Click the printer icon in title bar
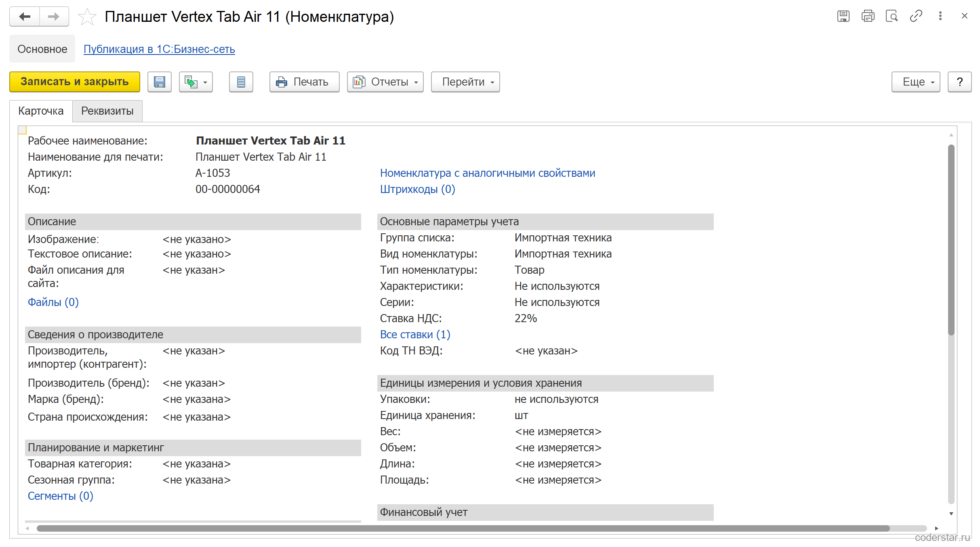This screenshot has height=547, width=980. [868, 16]
